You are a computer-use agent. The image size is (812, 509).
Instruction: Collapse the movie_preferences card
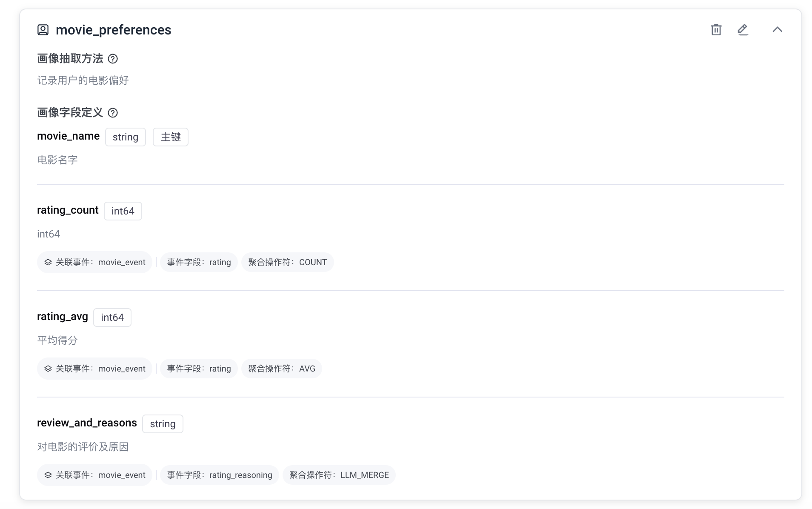(x=777, y=30)
